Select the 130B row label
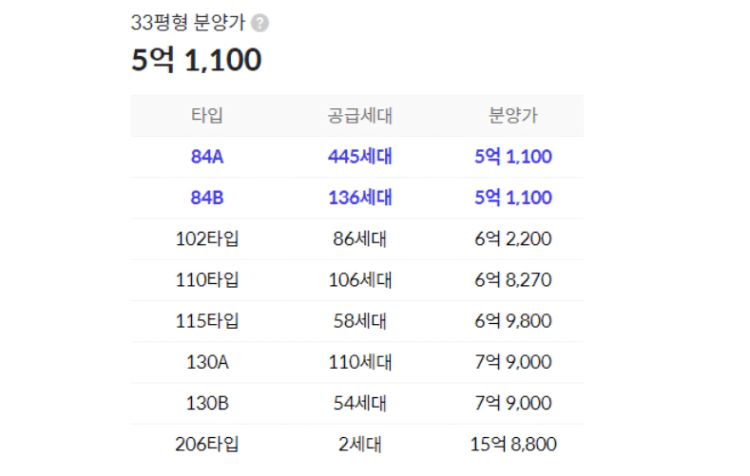This screenshot has width=750, height=476. [x=207, y=403]
